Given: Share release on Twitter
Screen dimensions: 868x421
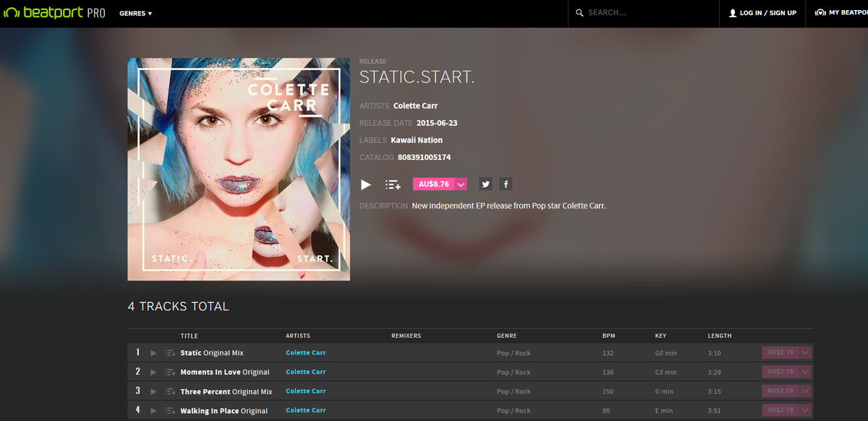Looking at the screenshot, I should tap(486, 184).
